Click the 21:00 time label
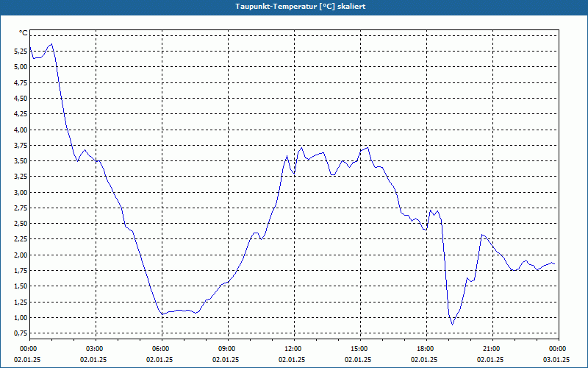The image size is (588, 368). tap(490, 349)
